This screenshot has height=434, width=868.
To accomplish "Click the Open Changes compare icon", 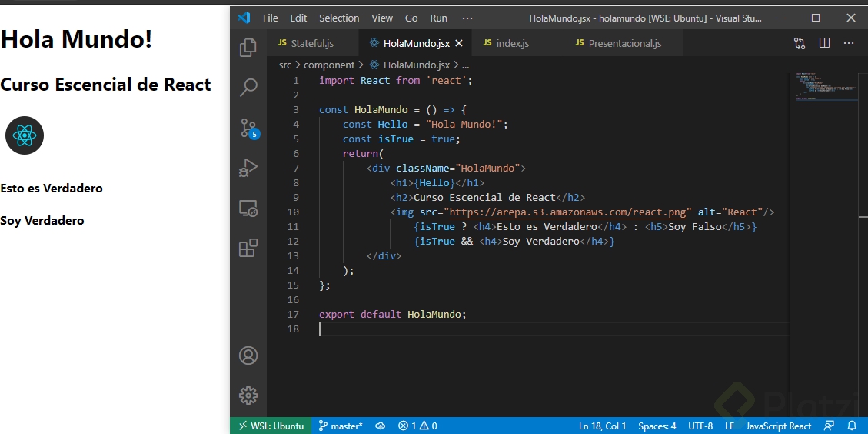I will point(800,43).
